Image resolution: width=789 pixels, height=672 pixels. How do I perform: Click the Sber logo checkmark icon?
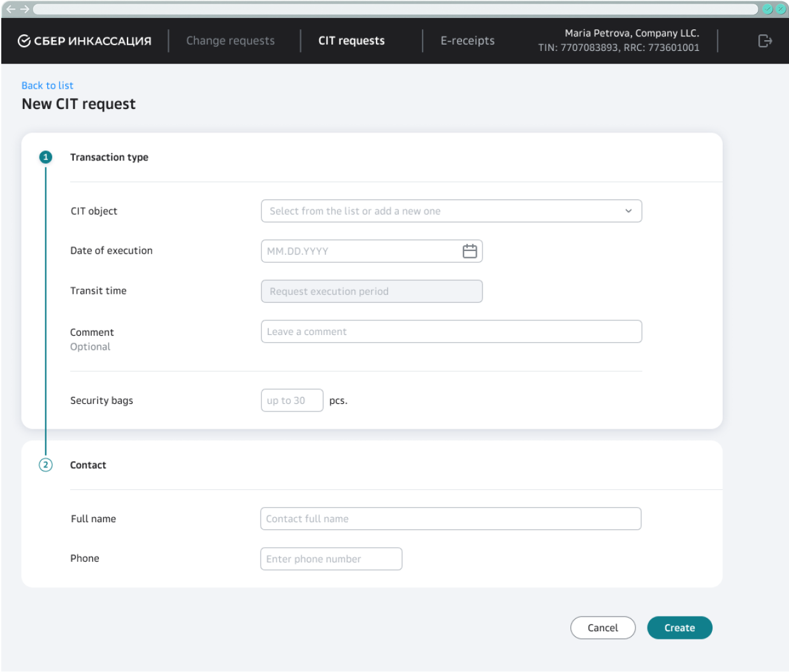[24, 41]
